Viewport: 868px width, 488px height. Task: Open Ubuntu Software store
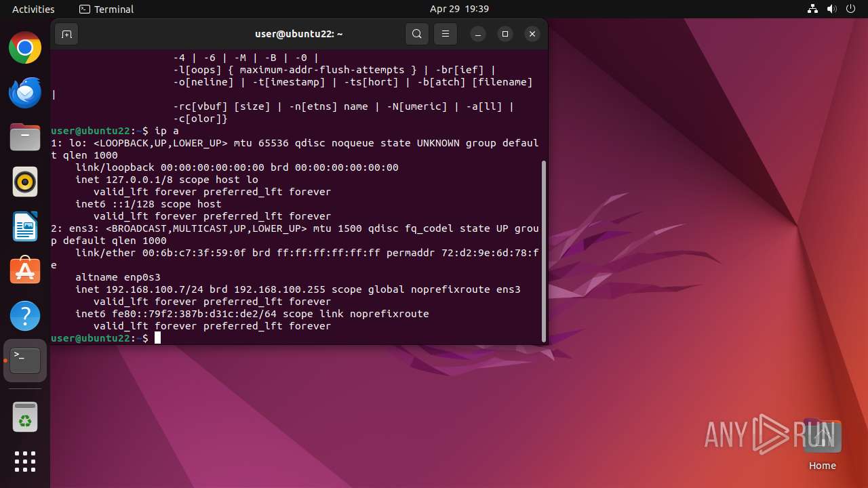coord(25,271)
